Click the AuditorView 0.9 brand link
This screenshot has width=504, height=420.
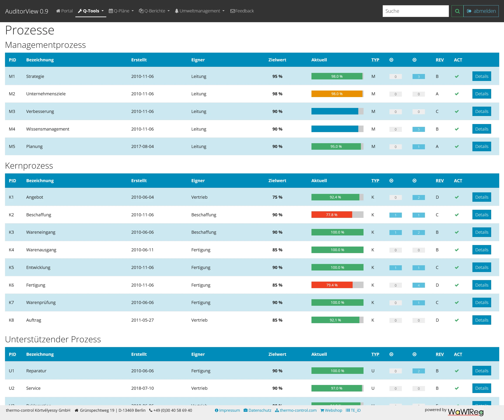click(x=27, y=11)
